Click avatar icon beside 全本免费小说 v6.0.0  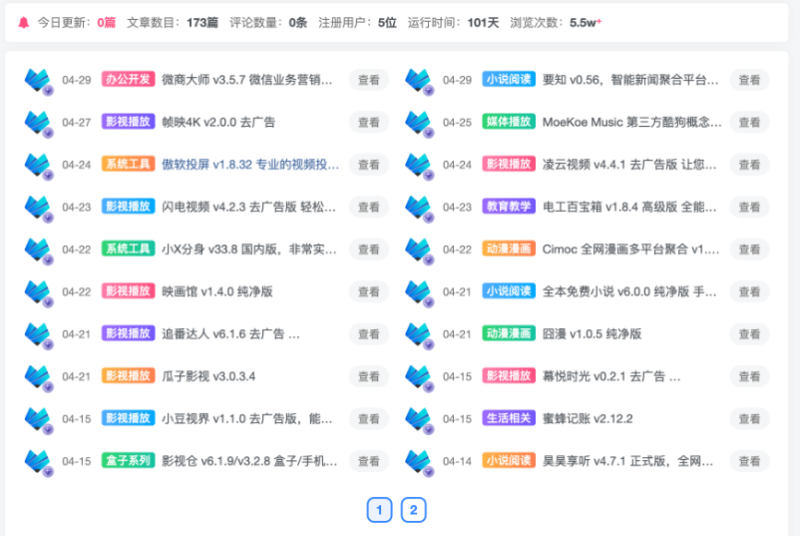tap(419, 293)
